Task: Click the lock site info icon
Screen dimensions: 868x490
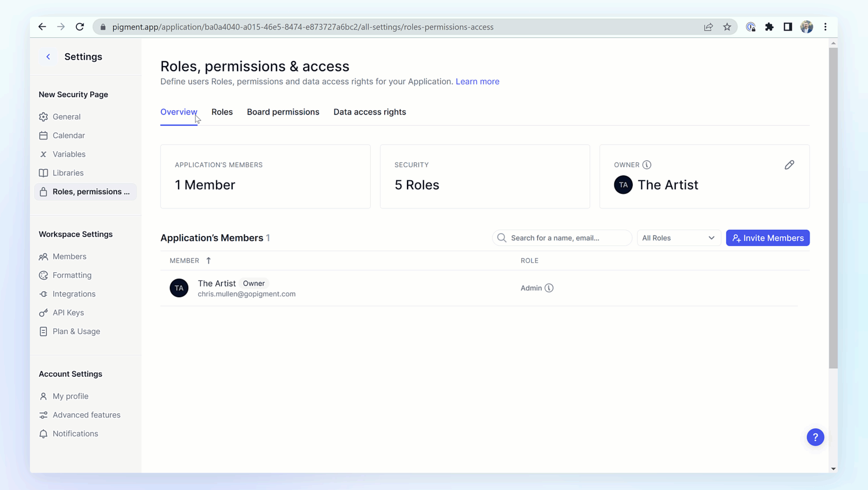Action: [x=103, y=27]
